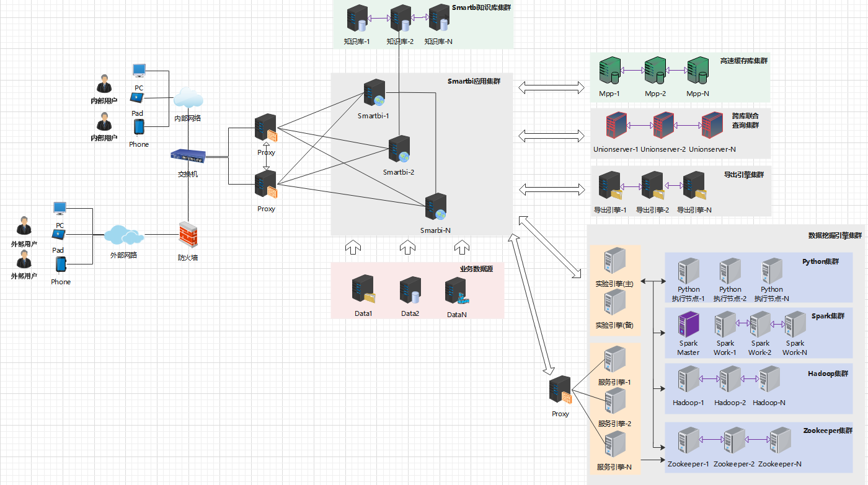868x485 pixels.
Task: Select the Proxy server next to 服务引擎-1
Action: 560,391
